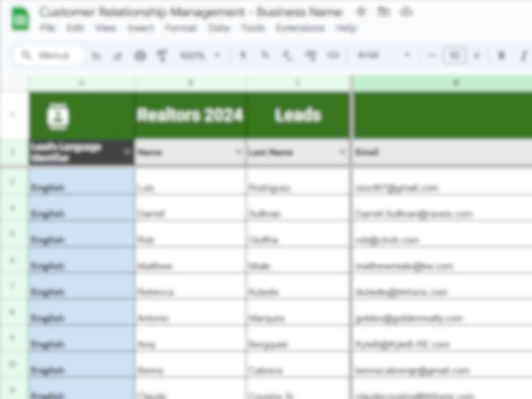
Task: Select the email cell in Antonio's row
Action: click(x=442, y=312)
